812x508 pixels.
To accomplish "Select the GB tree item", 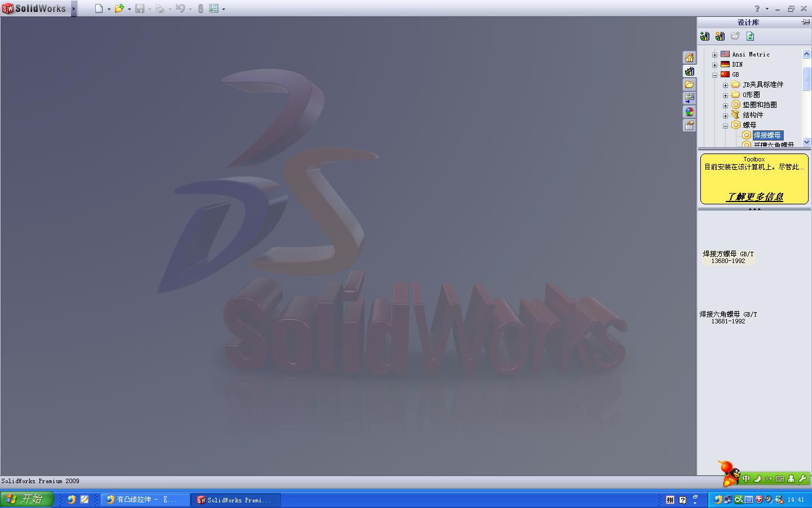I will (735, 75).
